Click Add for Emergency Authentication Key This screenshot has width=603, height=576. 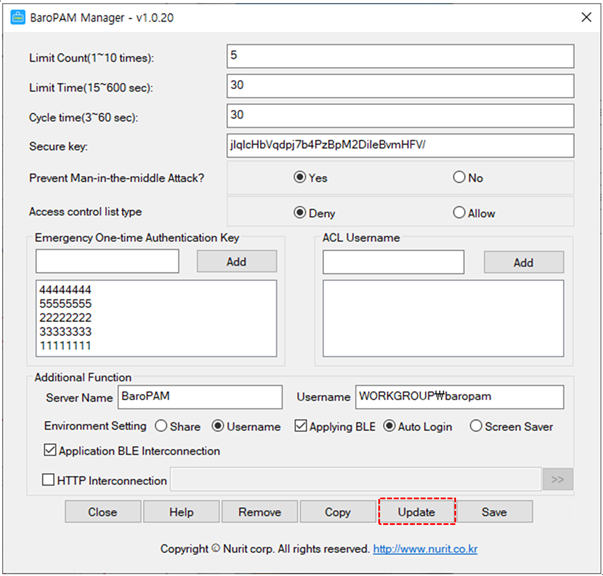click(237, 261)
